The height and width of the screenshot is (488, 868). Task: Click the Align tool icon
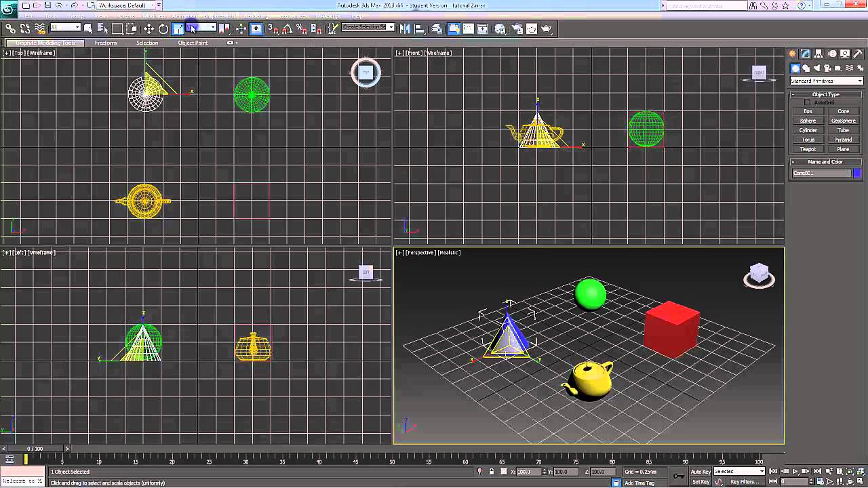419,28
